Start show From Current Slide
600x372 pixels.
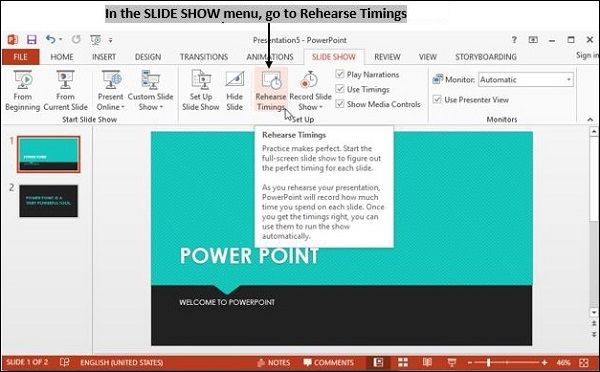coord(65,91)
